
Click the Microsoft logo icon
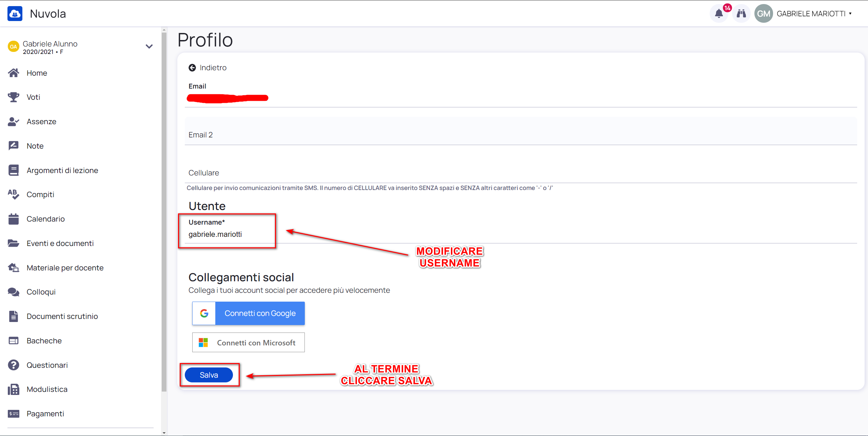click(203, 342)
